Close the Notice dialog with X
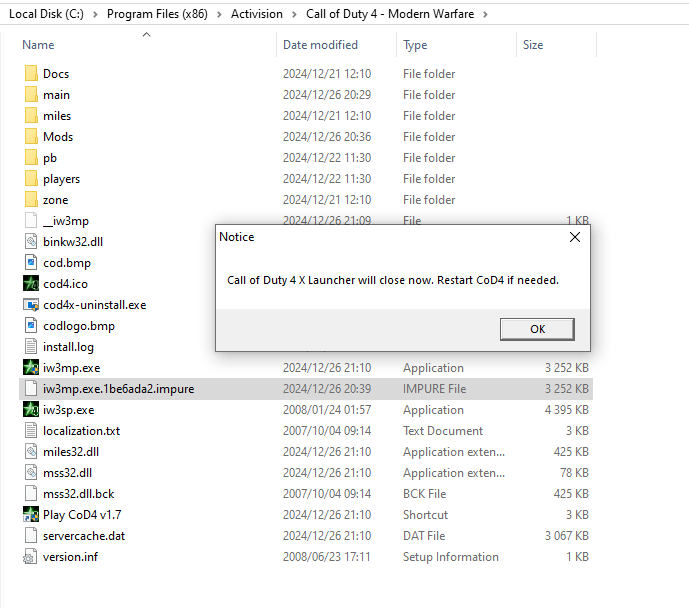The height and width of the screenshot is (608, 689). pyautogui.click(x=575, y=237)
